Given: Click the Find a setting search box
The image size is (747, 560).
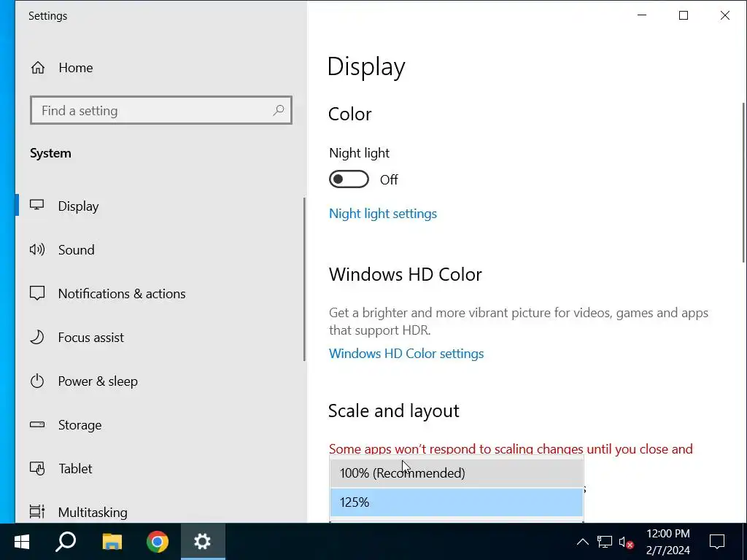Looking at the screenshot, I should pyautogui.click(x=161, y=111).
